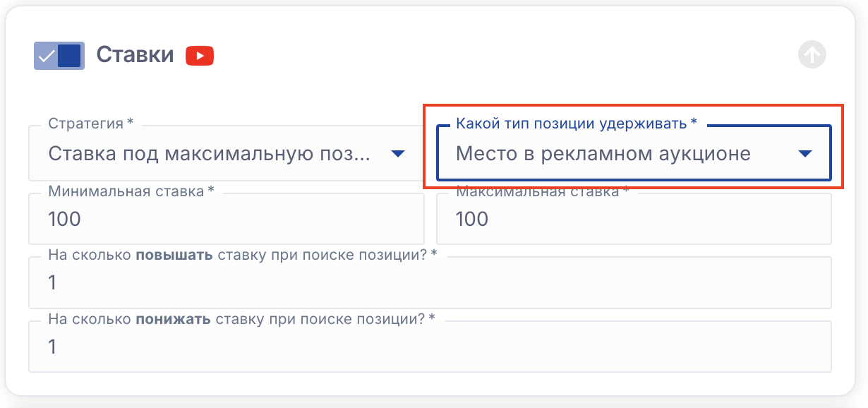
Task: Focus the Минимальная ставка input field
Action: 226,220
